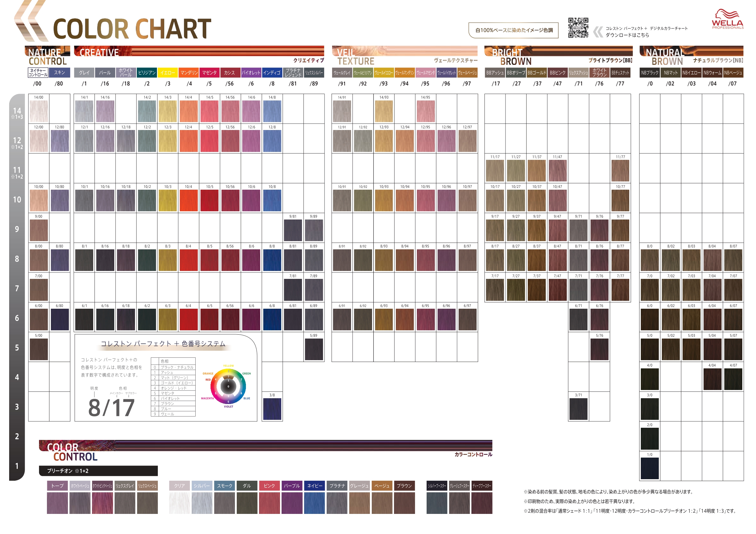Click the QR code for the digital color chart
This screenshot has width=756, height=534.
[x=578, y=28]
